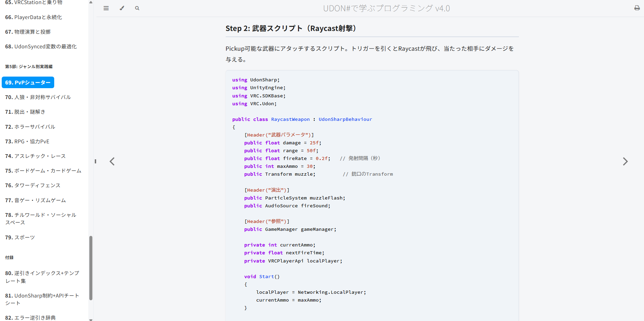Open chapter 70 人狼・非対称サバイバル
This screenshot has height=321, width=644.
(x=38, y=97)
